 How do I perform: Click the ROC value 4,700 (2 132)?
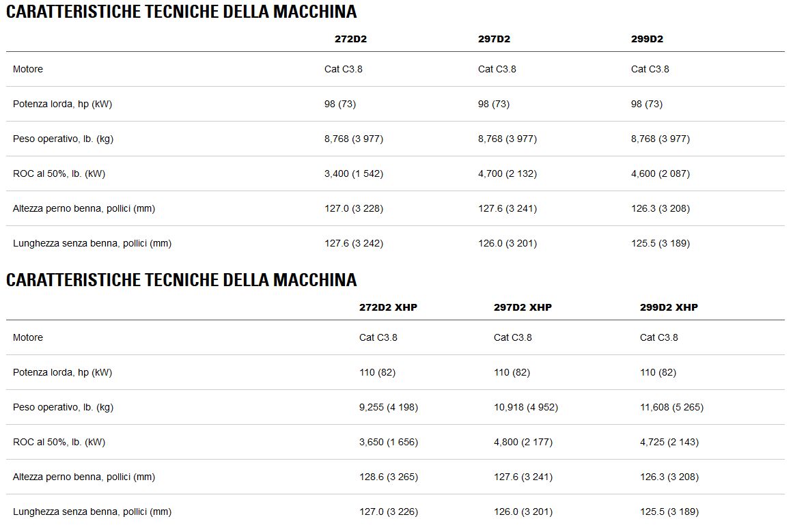click(x=507, y=173)
